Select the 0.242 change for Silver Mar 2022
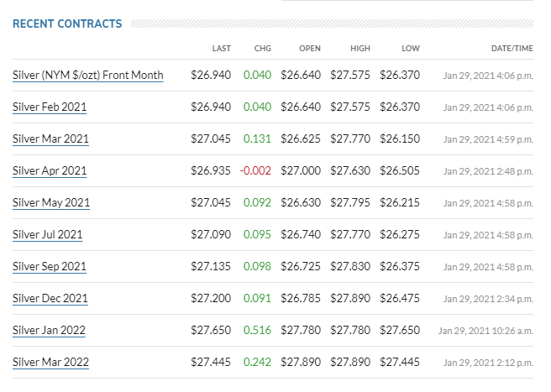551x392 pixels. pyautogui.click(x=257, y=363)
